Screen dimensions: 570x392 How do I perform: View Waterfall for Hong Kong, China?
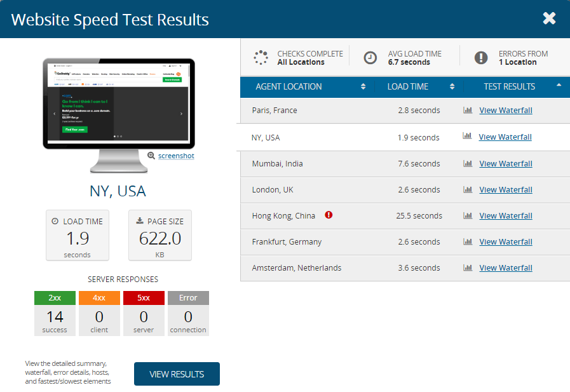[x=506, y=216]
